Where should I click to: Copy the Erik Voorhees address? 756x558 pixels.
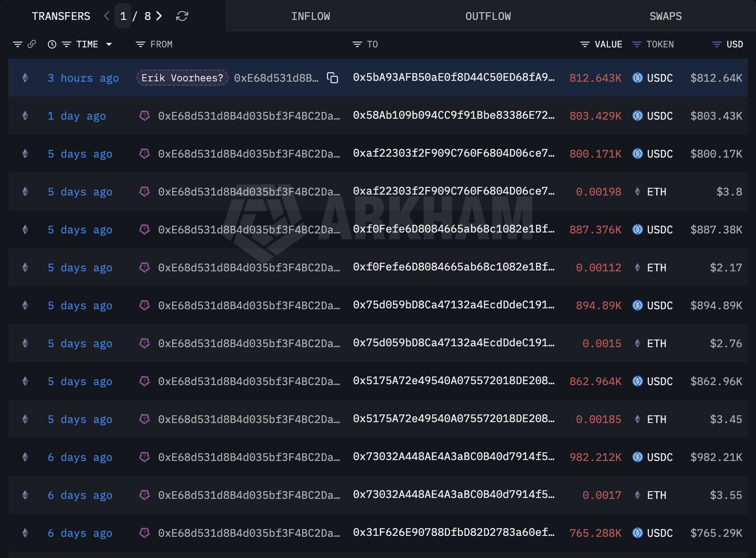tap(332, 78)
